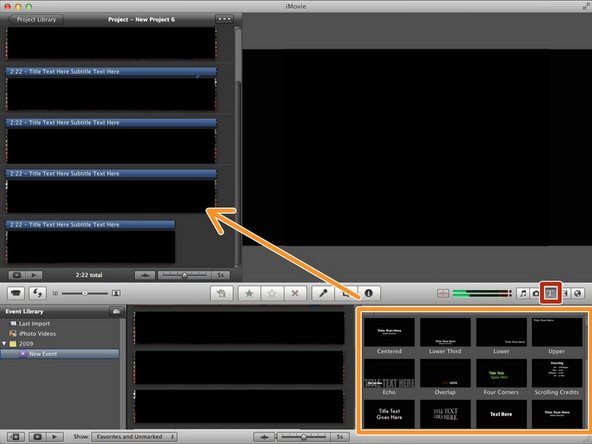Open the maps and backgrounds globe icon
Viewport: 592px width, 444px height.
click(578, 293)
